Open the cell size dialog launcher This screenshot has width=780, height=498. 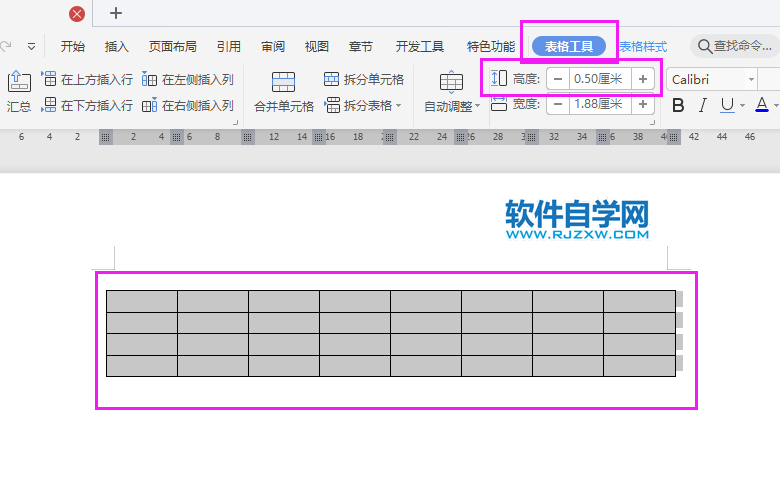coord(652,122)
